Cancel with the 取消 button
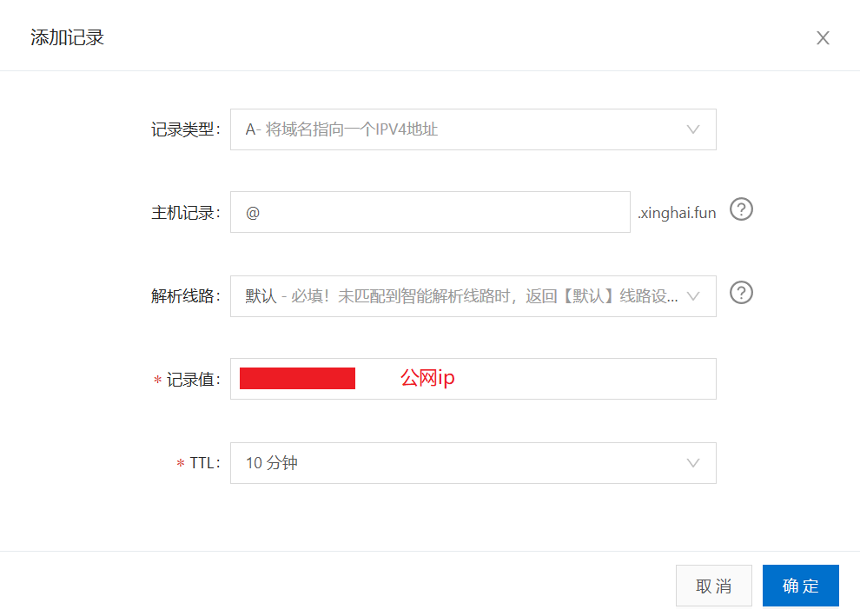The height and width of the screenshot is (616, 860). pos(713,586)
